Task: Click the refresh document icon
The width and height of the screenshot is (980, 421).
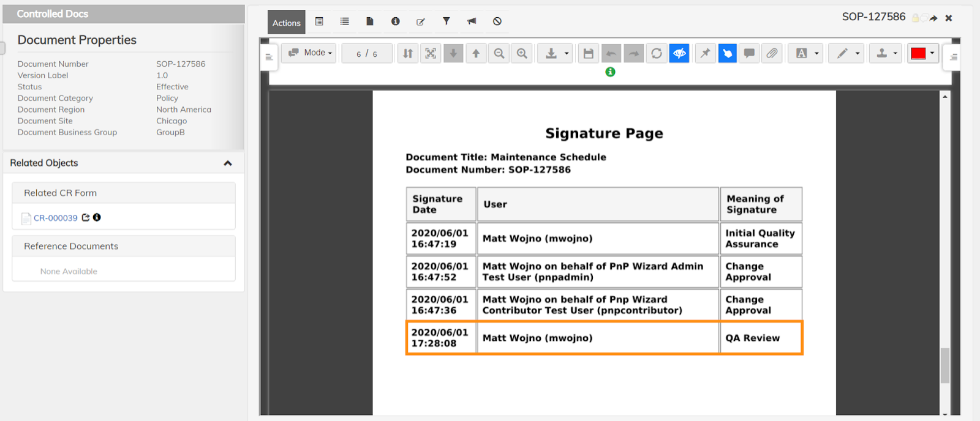Action: [657, 53]
